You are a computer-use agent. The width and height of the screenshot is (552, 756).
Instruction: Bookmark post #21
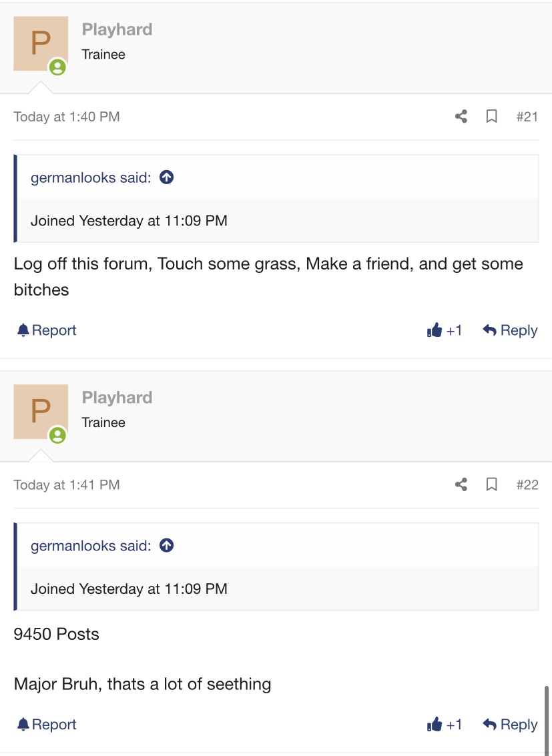pos(492,117)
